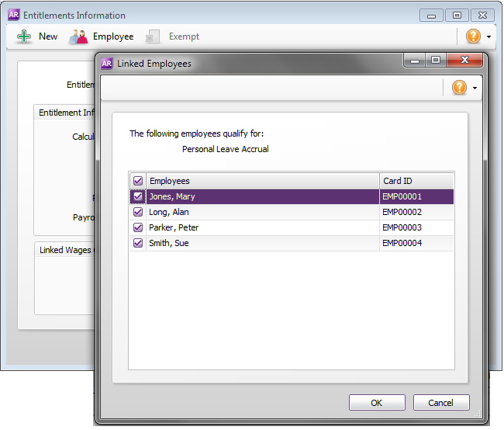Click the help icon in Linked Employees

point(459,88)
